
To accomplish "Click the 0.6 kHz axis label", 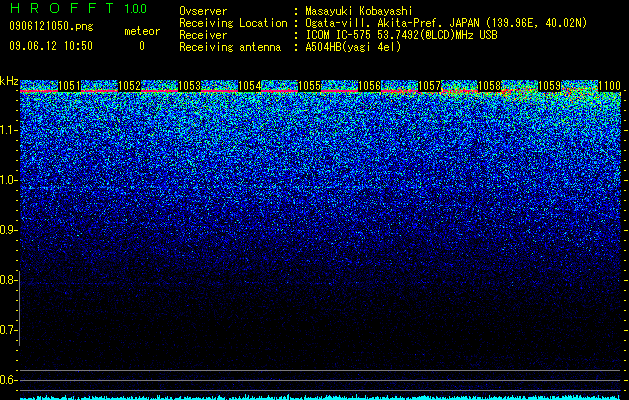I will click(x=9, y=380).
